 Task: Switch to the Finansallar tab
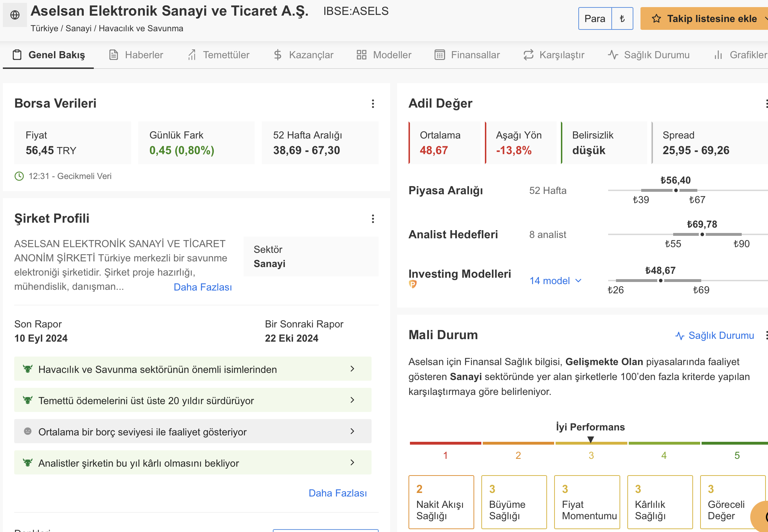pyautogui.click(x=467, y=55)
